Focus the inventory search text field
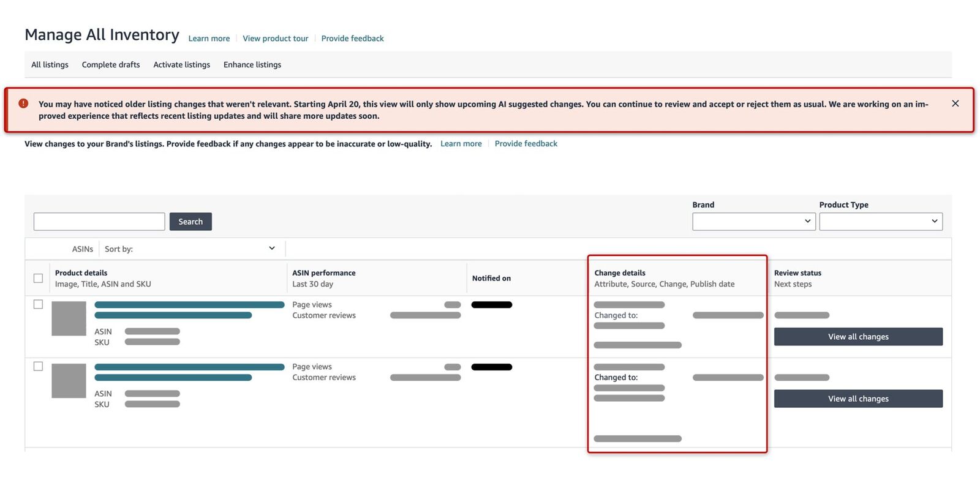The height and width of the screenshot is (477, 980). point(99,222)
